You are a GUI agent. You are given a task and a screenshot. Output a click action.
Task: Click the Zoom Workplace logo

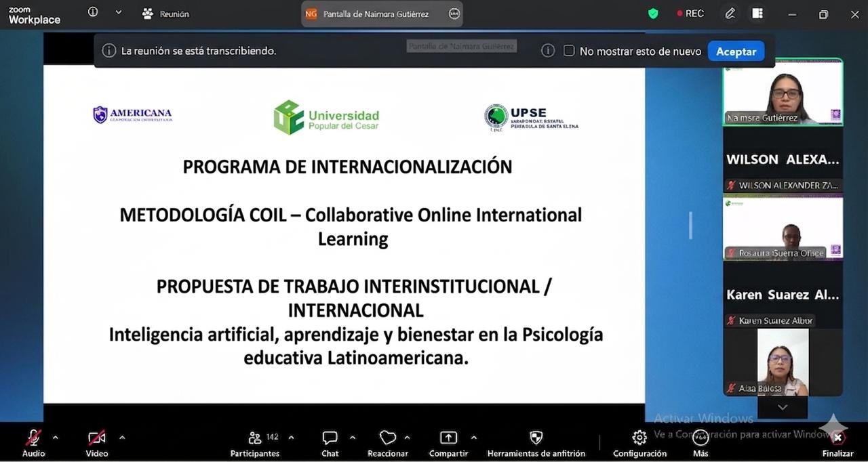(x=34, y=15)
